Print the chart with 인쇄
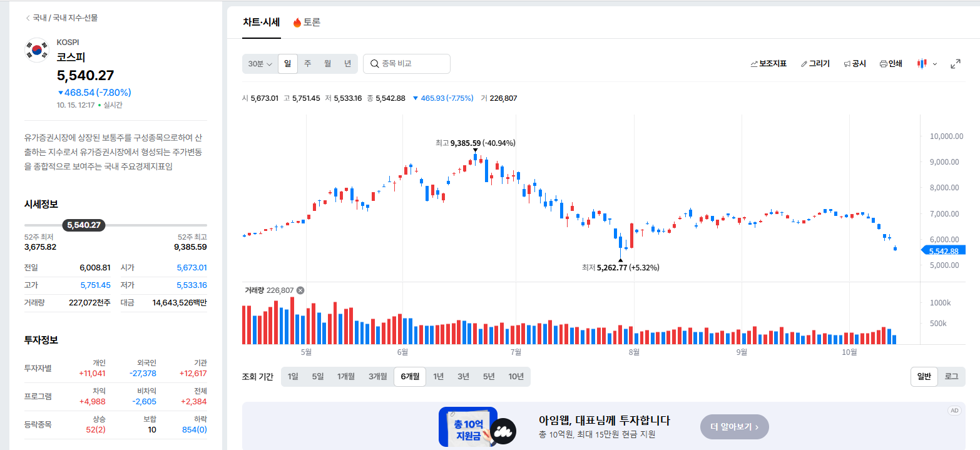 [x=891, y=64]
